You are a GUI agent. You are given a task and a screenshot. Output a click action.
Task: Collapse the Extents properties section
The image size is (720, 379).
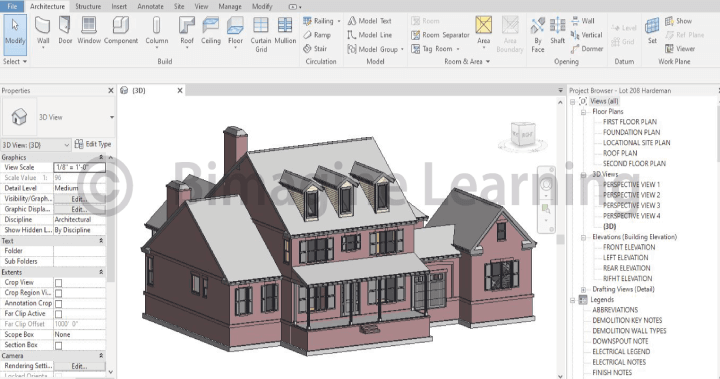pyautogui.click(x=101, y=272)
